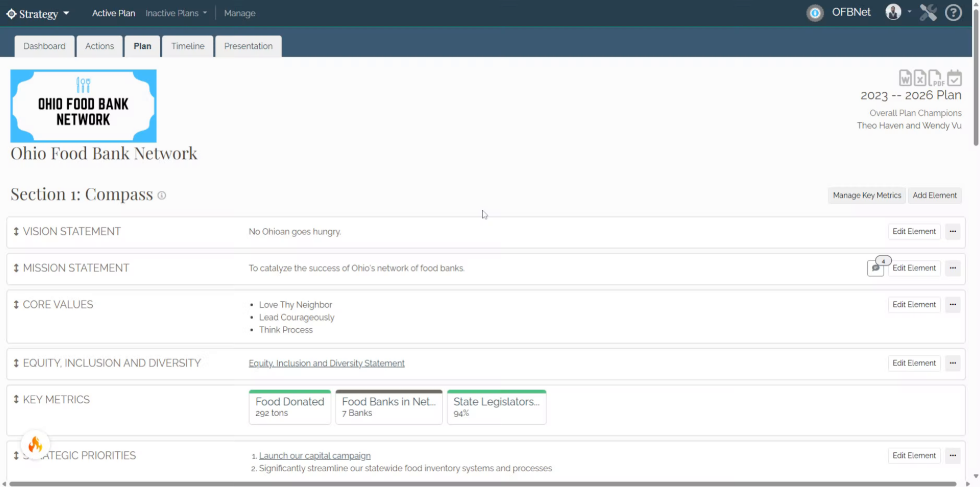The width and height of the screenshot is (980, 487).
Task: Open more options for Vision Statement
Action: (952, 232)
